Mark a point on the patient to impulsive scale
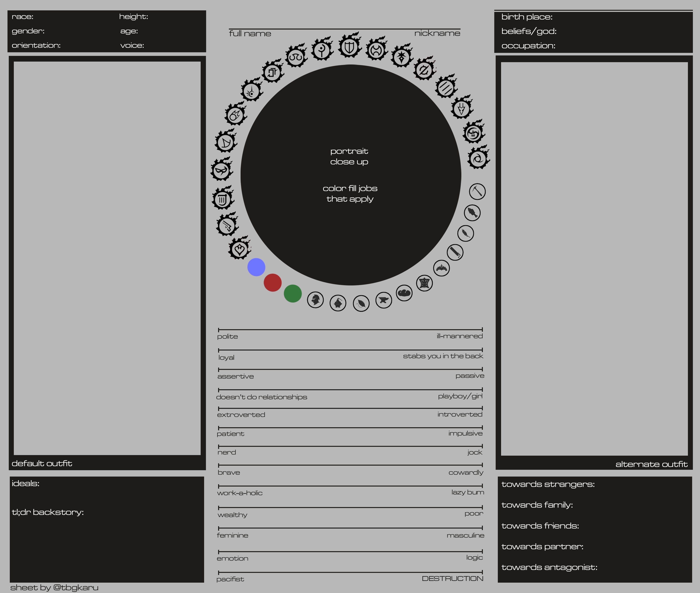The image size is (700, 593). click(x=350, y=428)
